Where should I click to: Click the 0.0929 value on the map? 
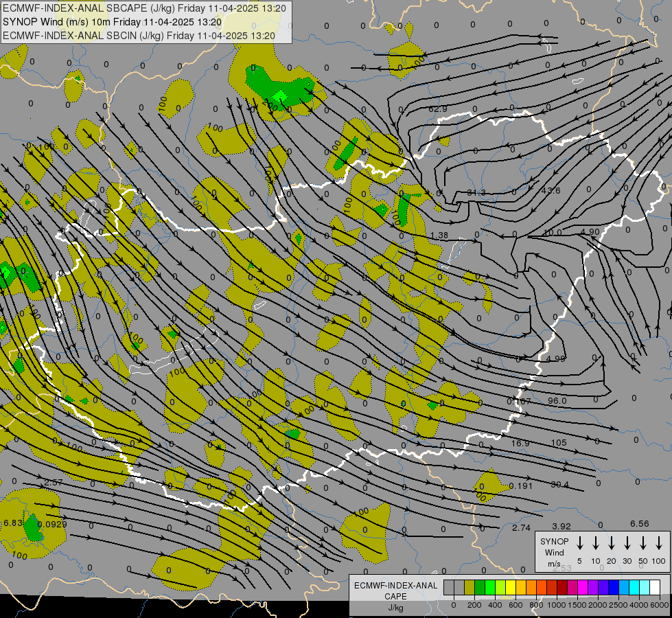[52, 524]
